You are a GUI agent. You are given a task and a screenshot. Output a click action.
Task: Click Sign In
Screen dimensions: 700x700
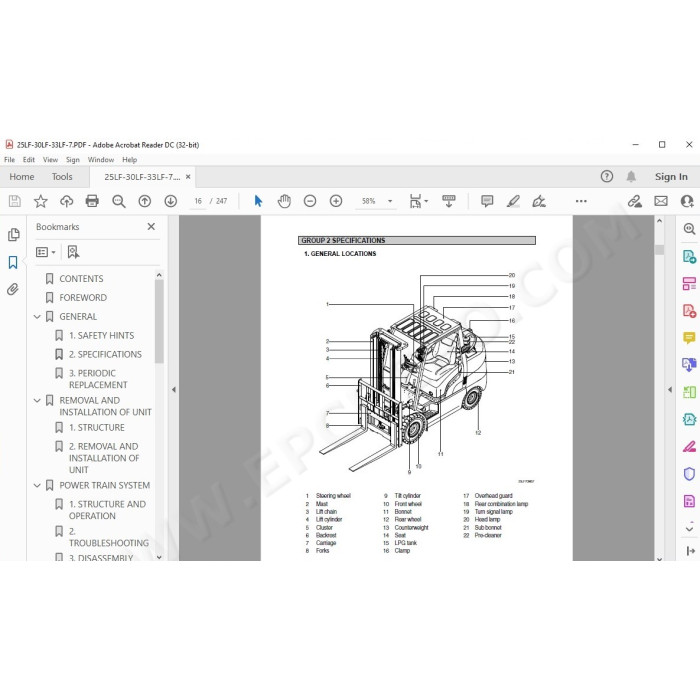(671, 177)
